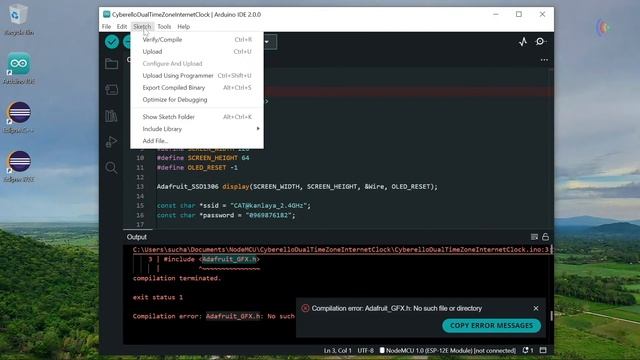The height and width of the screenshot is (360, 640).
Task: Open the Library Manager sidebar icon
Action: (x=111, y=116)
